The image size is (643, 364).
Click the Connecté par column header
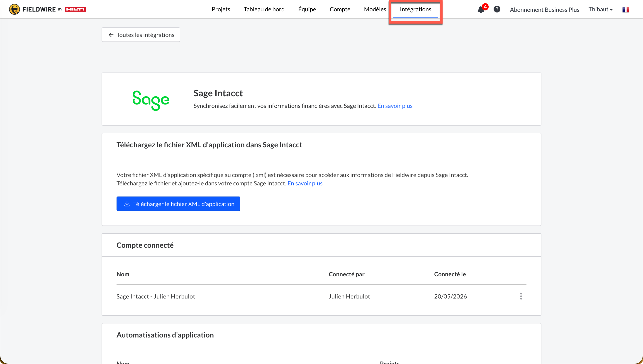(x=346, y=274)
